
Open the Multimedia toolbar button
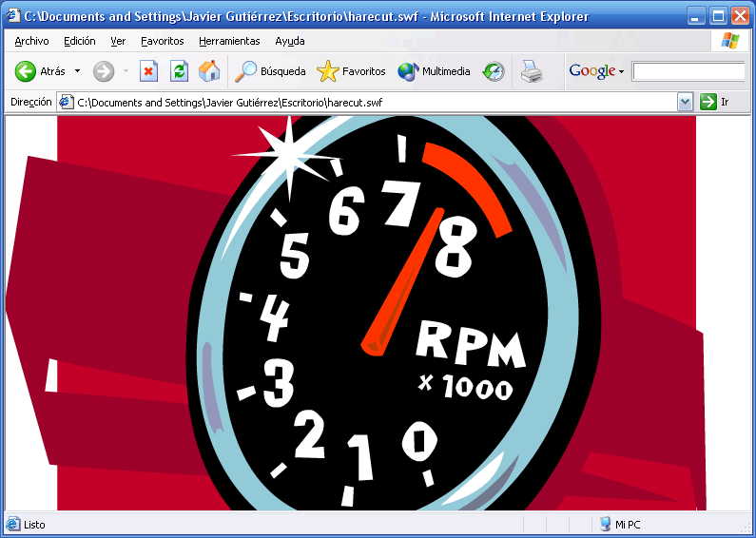click(x=434, y=71)
